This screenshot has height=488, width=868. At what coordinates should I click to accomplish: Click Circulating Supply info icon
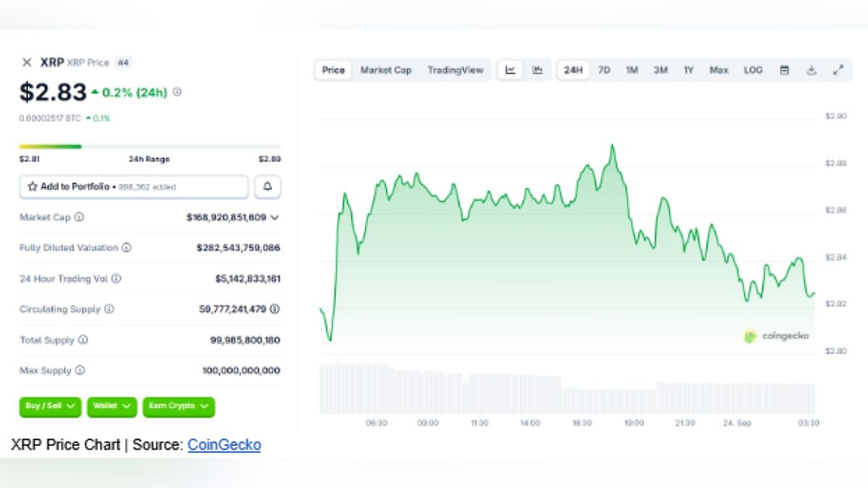tap(109, 309)
